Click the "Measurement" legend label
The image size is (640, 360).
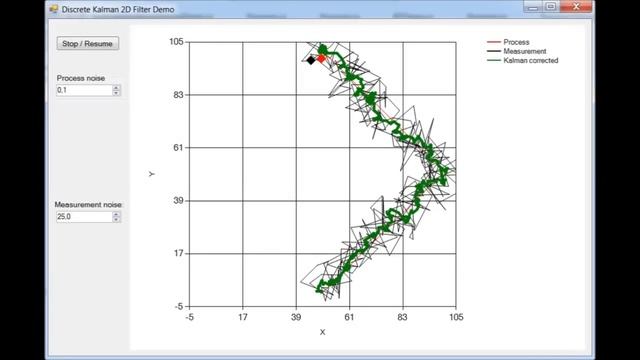point(525,51)
